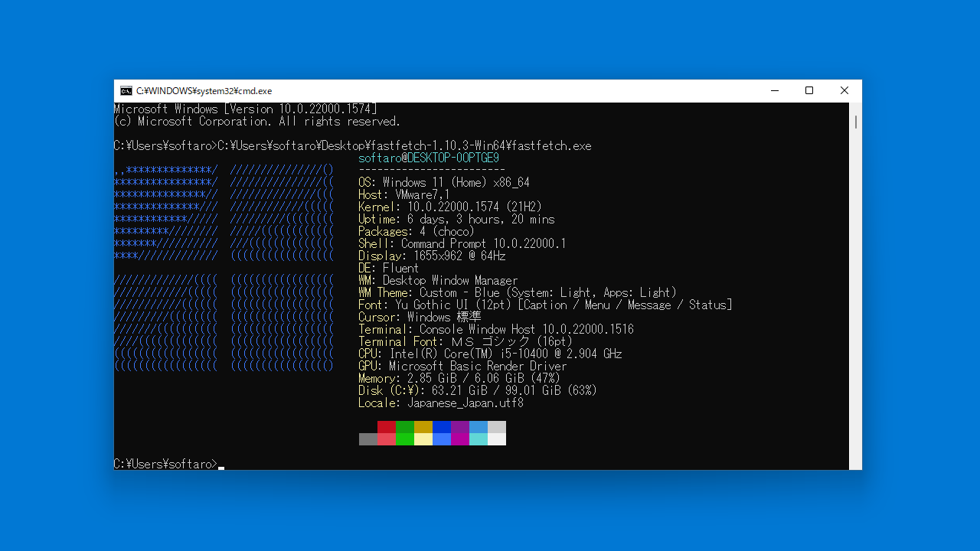Click the dark red swatch in top row
Image resolution: width=980 pixels, height=551 pixels.
[387, 427]
